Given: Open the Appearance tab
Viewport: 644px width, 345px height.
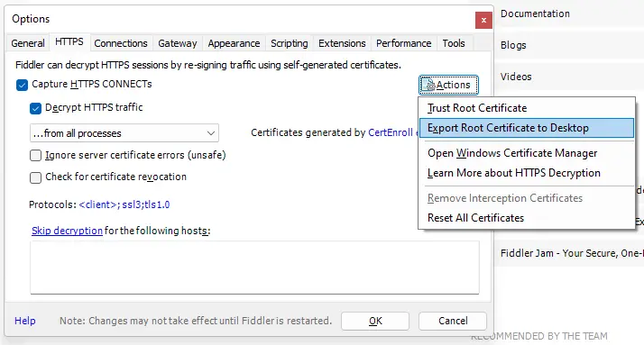Looking at the screenshot, I should click(x=234, y=43).
